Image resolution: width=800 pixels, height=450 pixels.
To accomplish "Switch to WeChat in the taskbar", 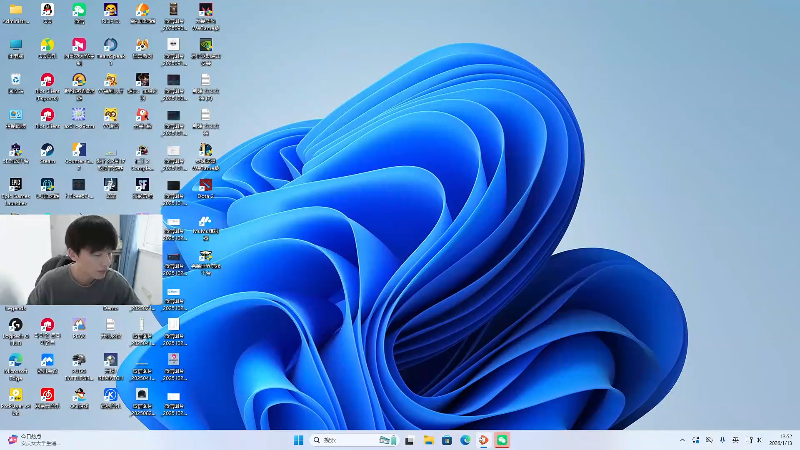I will [502, 440].
